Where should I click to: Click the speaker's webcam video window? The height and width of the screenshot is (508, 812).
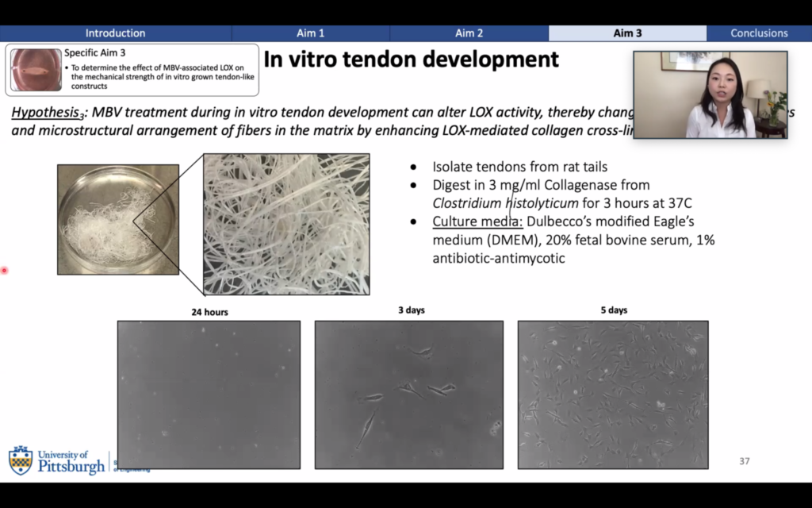coord(710,94)
